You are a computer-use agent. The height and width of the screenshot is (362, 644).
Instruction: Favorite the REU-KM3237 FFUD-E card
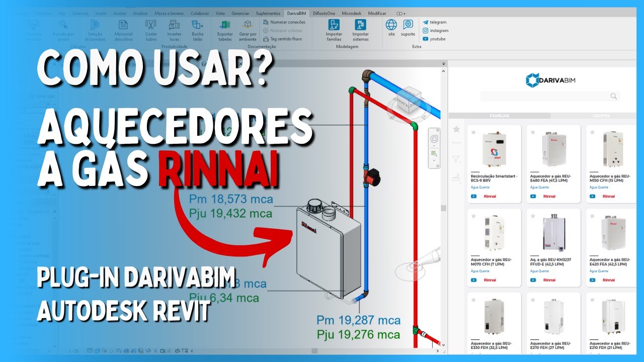[x=533, y=216]
